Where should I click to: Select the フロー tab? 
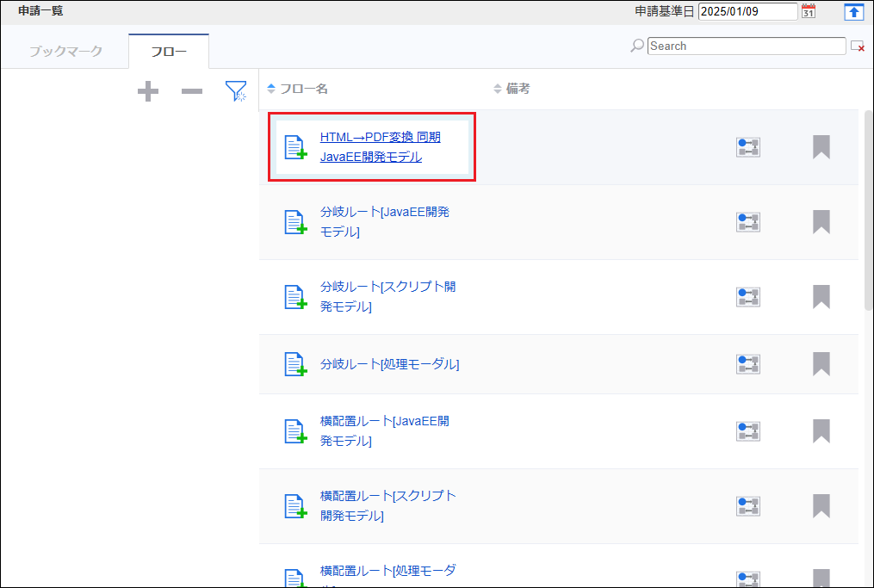pos(169,51)
